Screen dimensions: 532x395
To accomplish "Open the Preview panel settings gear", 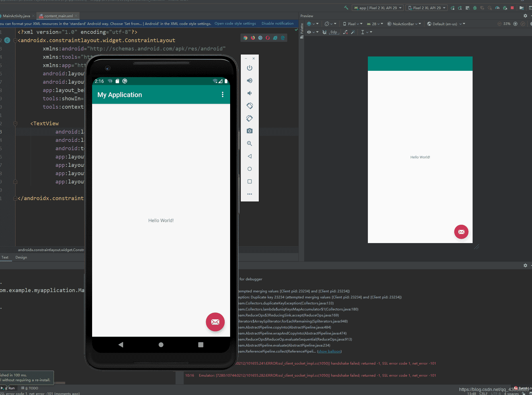I will (526, 16).
